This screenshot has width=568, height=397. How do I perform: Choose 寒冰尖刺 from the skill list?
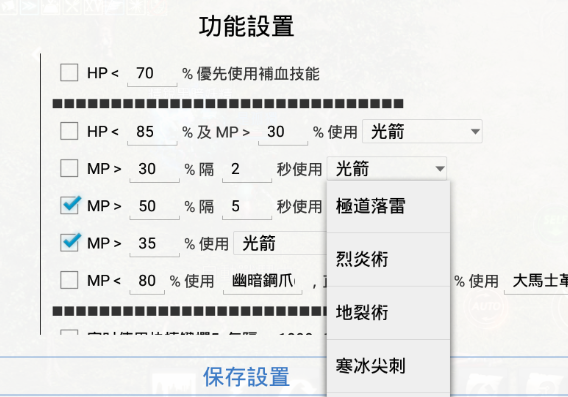click(x=388, y=366)
